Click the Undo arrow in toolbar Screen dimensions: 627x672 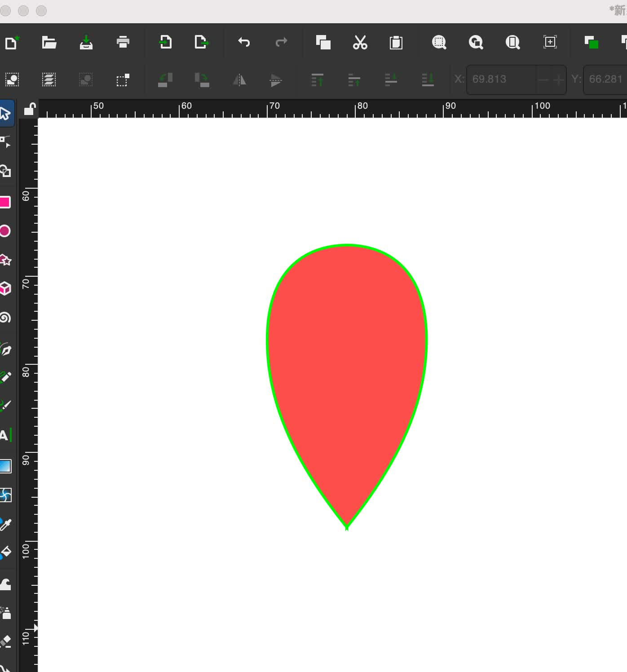click(x=244, y=42)
